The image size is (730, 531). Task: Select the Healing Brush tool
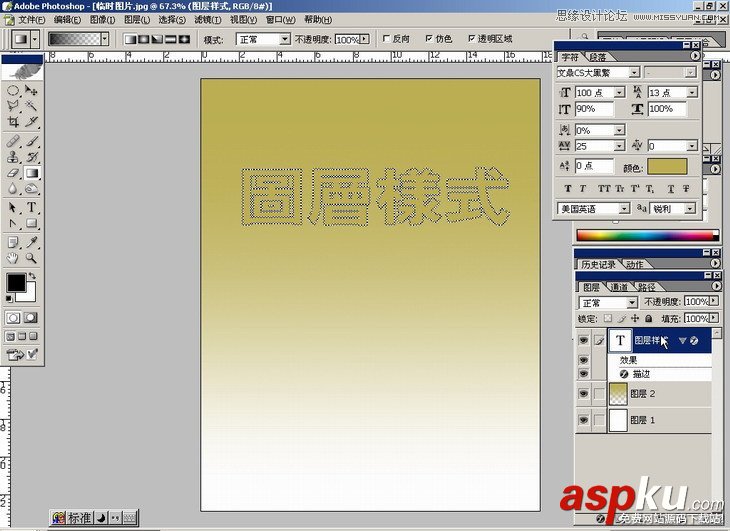(13, 141)
